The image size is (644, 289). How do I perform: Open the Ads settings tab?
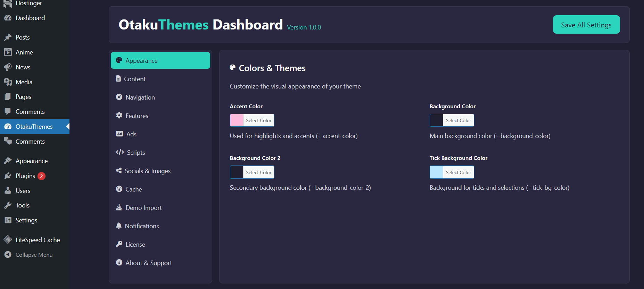coord(160,134)
